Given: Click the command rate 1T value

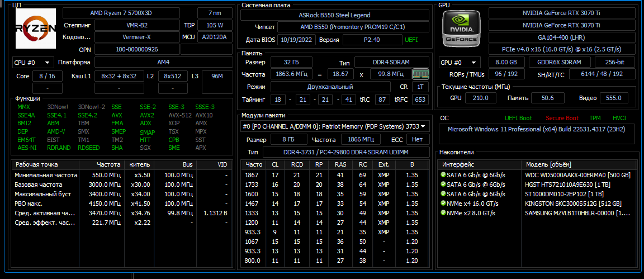Looking at the screenshot, I should click(420, 87).
